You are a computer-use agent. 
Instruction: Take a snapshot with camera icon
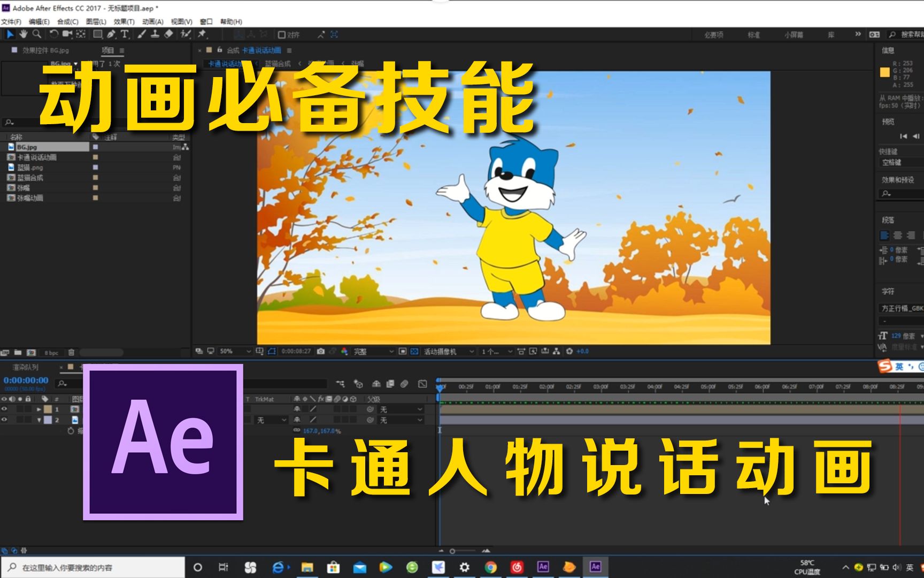tap(320, 352)
